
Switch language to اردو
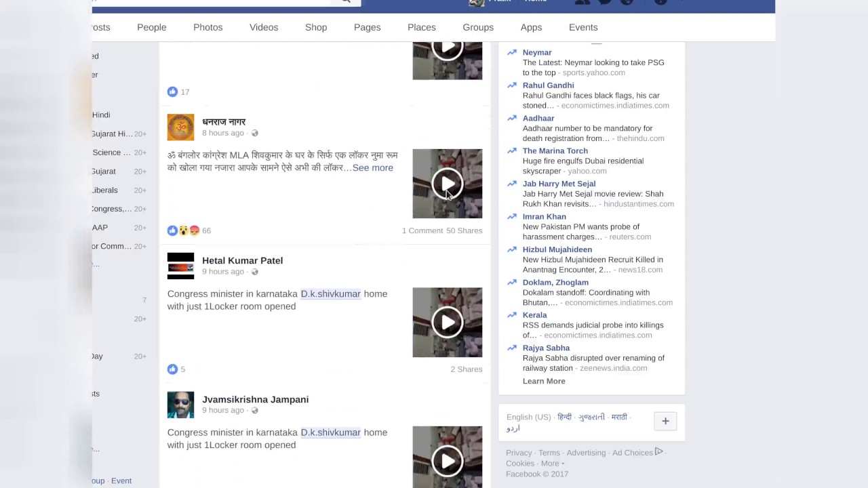coord(513,428)
